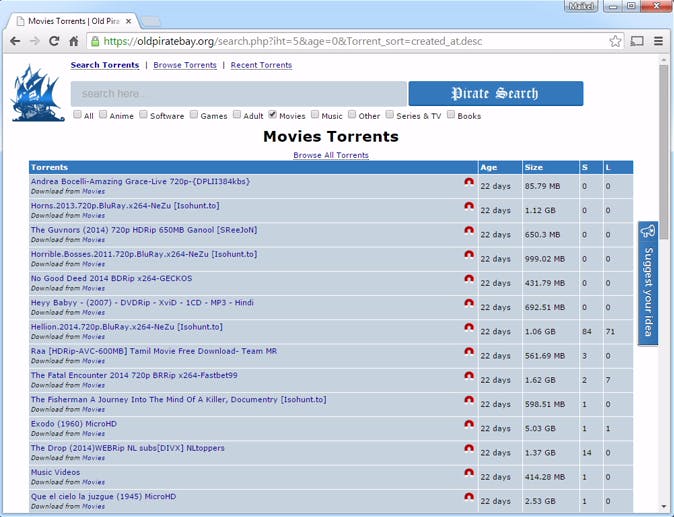
Task: Reload the page with the refresh icon
Action: click(54, 41)
